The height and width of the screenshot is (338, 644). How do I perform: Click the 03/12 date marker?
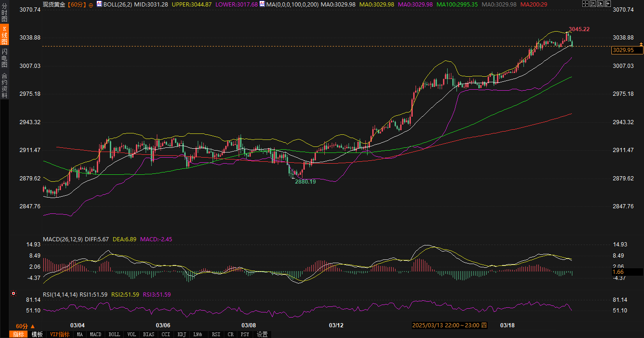(x=336, y=325)
